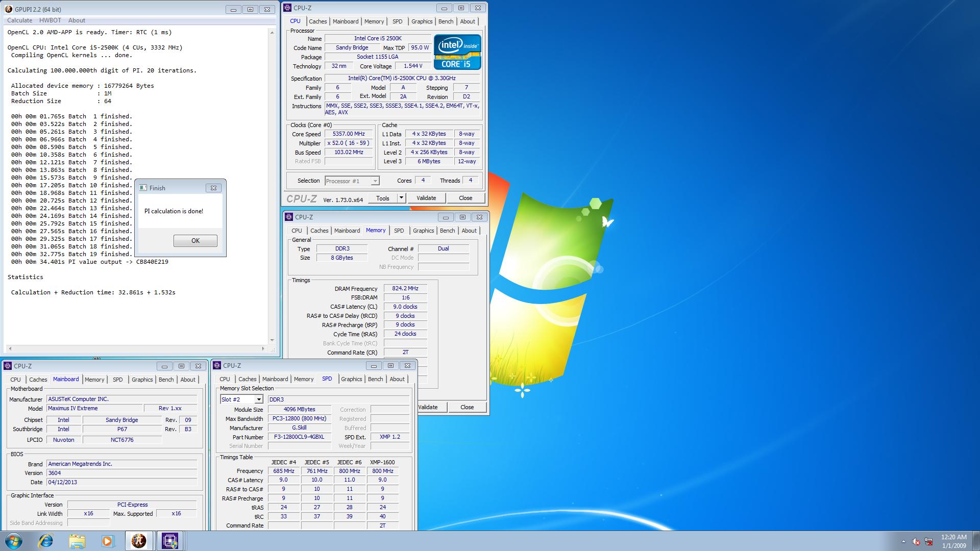Image resolution: width=980 pixels, height=551 pixels.
Task: Show hidden system tray icons
Action: tap(903, 541)
